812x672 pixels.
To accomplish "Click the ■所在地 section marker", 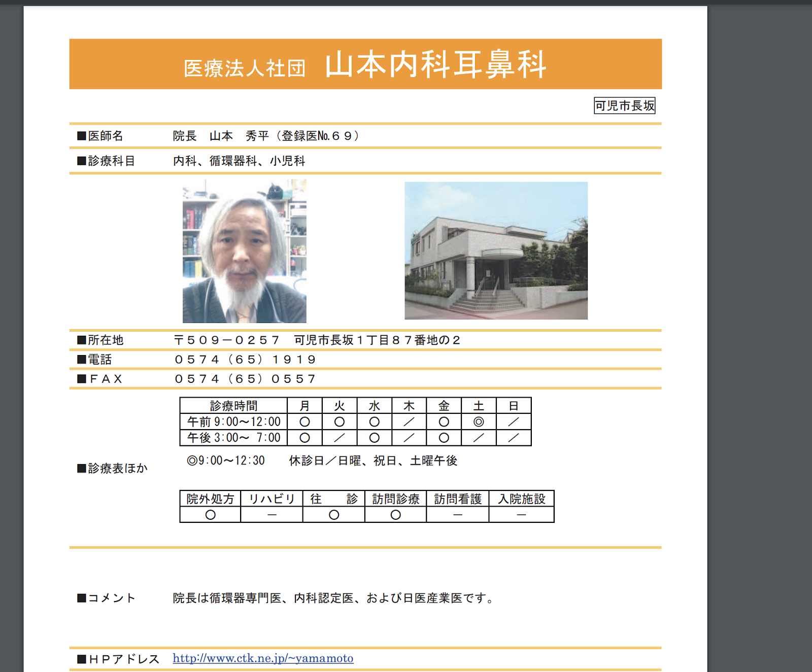I will click(100, 340).
